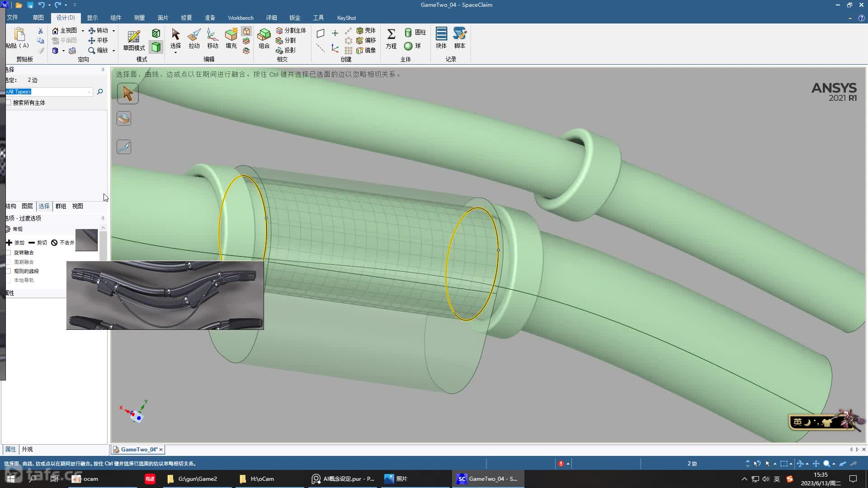Open the All Types filter dropdown
This screenshot has width=868, height=488.
click(89, 92)
